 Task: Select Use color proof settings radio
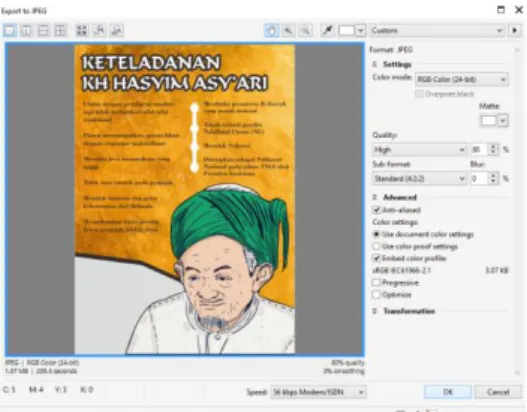[376, 246]
